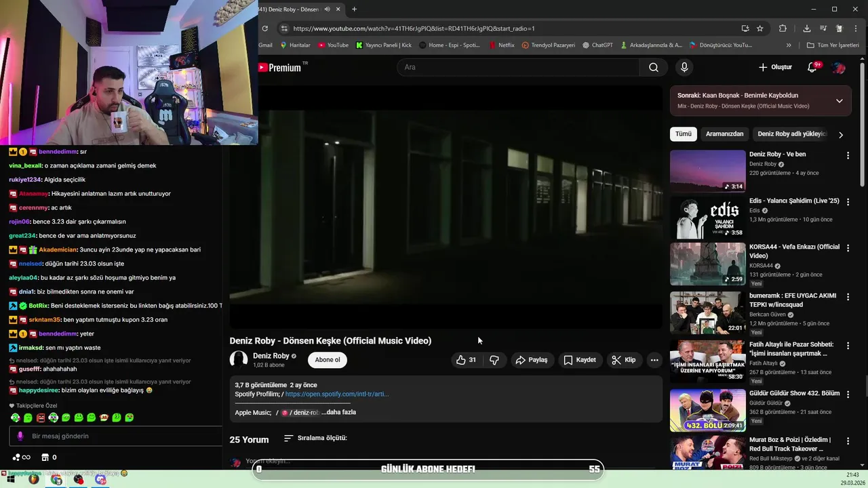This screenshot has height=488, width=868.
Task: Open FL Studio from the taskbar
Action: [33, 479]
